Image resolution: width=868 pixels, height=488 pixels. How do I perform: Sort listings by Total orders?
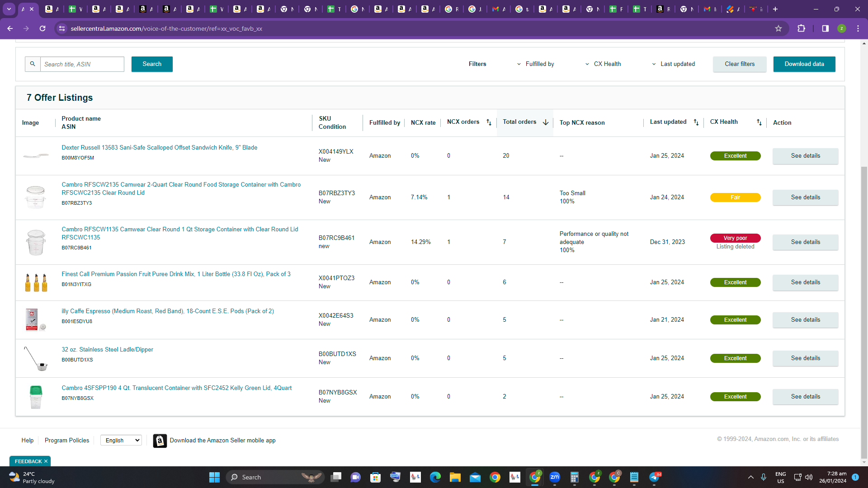[546, 122]
